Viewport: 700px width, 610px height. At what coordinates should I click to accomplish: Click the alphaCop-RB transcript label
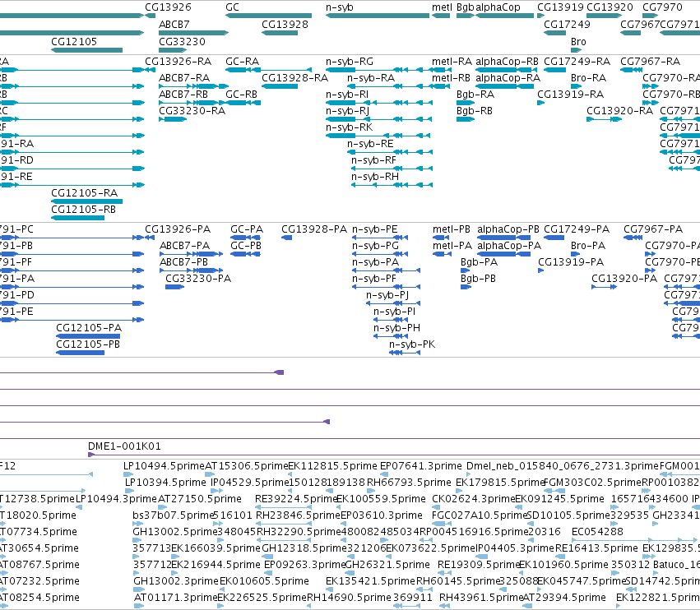point(508,61)
